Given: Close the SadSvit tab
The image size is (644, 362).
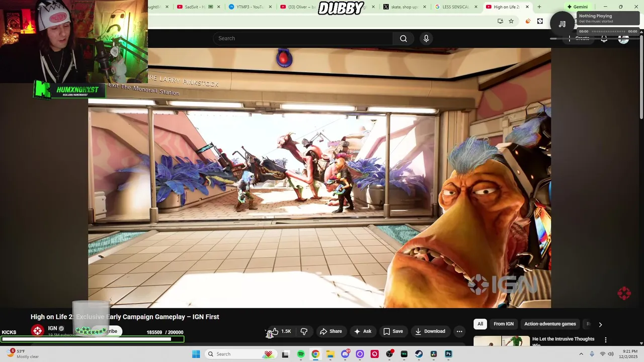Looking at the screenshot, I should (219, 7).
